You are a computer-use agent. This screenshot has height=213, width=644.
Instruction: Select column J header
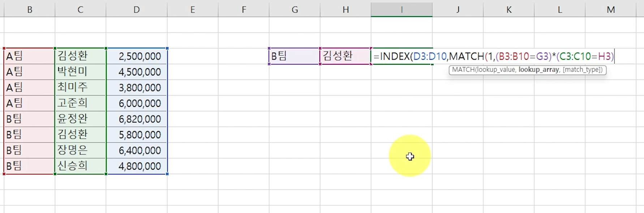pos(458,10)
